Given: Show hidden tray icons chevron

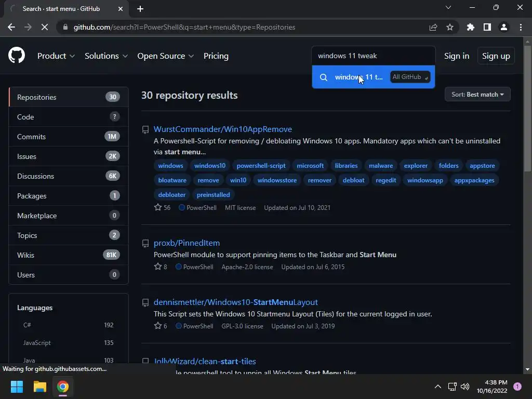Looking at the screenshot, I should tap(438, 387).
